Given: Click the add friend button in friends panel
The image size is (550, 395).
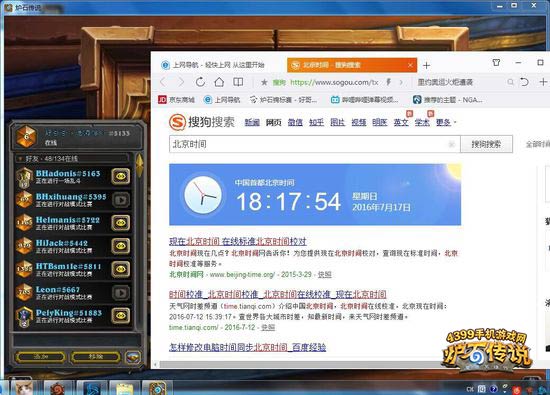Looking at the screenshot, I should point(41,357).
